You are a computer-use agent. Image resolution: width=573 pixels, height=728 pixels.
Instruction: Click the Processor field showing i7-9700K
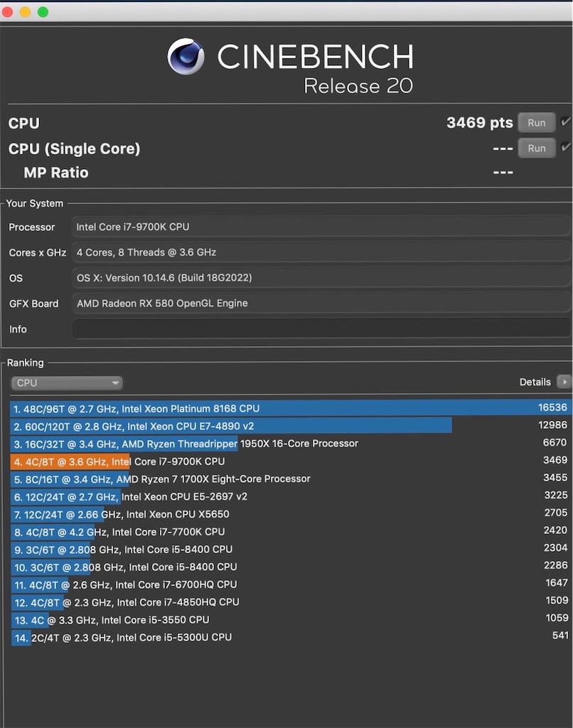point(321,227)
